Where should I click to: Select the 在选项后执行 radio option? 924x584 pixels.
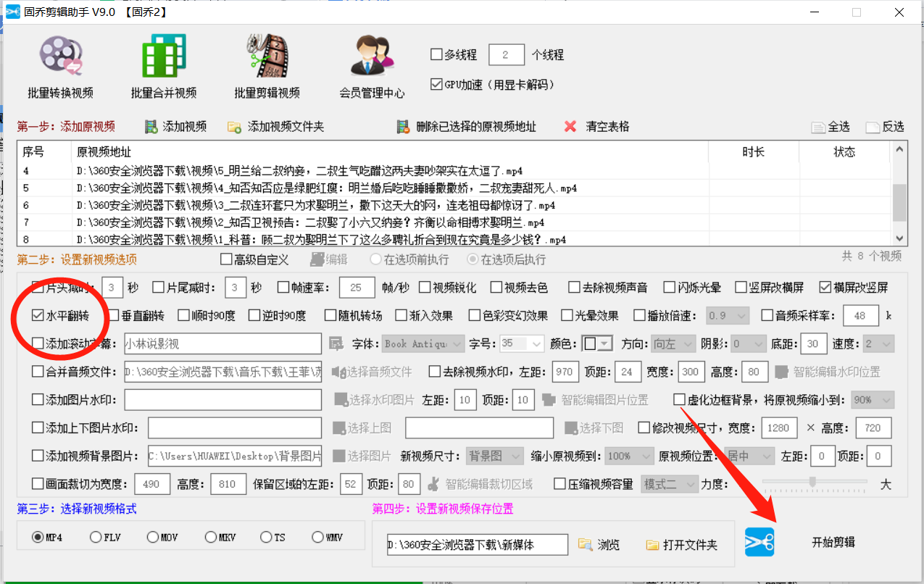(x=473, y=259)
